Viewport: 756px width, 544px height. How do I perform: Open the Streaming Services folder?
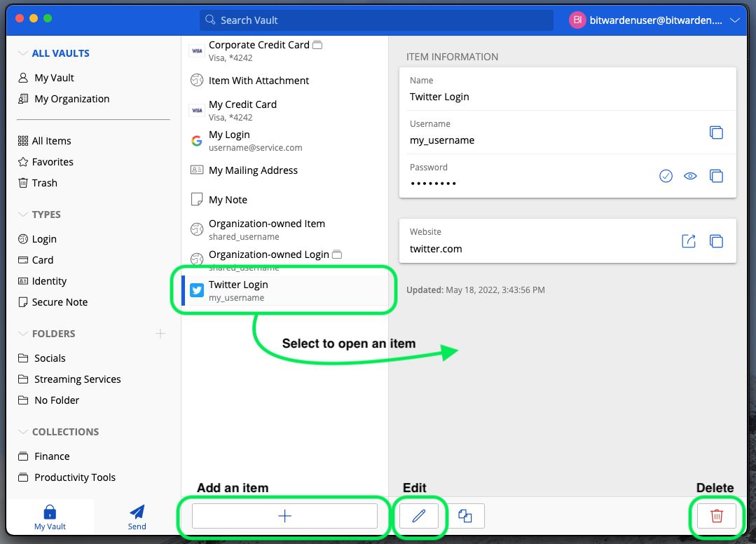click(x=69, y=379)
